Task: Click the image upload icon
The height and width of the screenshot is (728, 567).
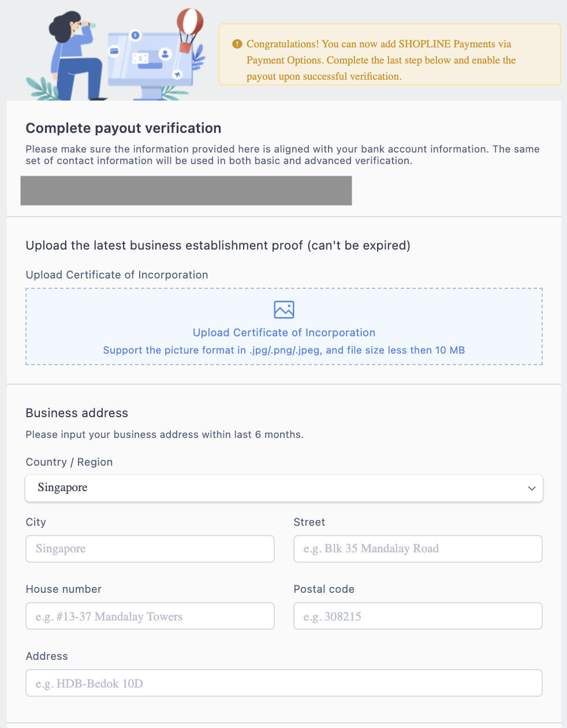Action: (284, 310)
